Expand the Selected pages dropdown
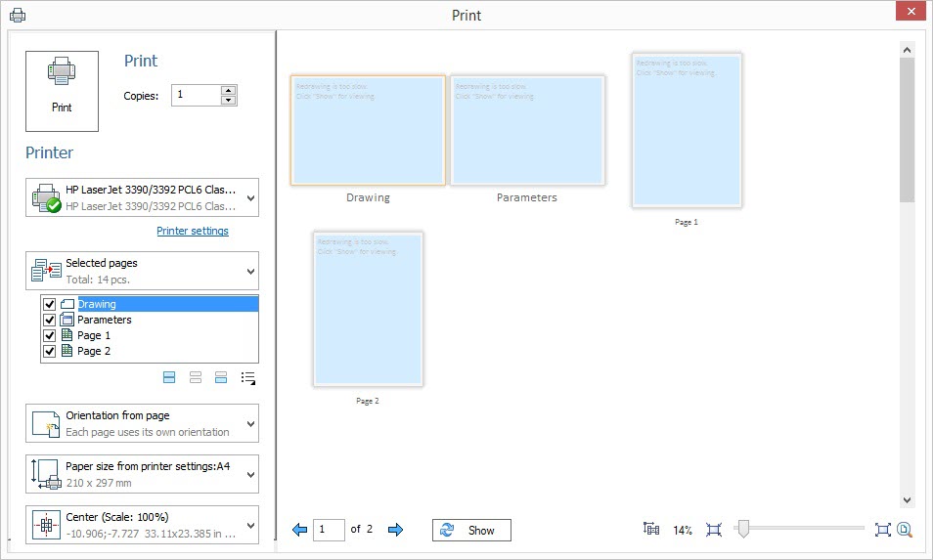The image size is (933, 560). [x=142, y=271]
